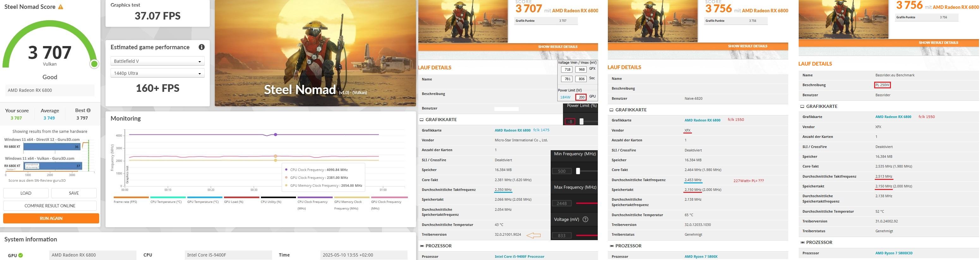The image size is (980, 260).
Task: Toggle GPU Clock Frequency (MHz) legend
Action: click(x=389, y=204)
